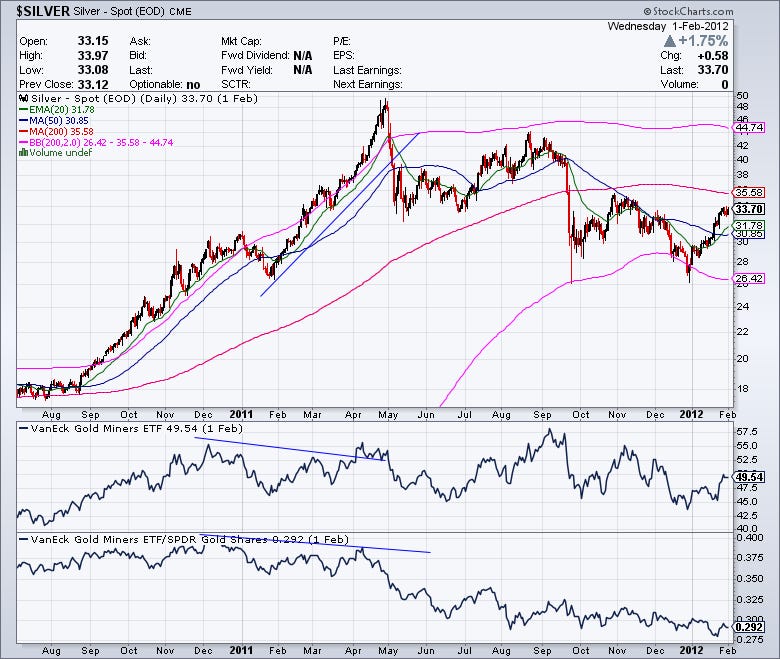The height and width of the screenshot is (659, 780).
Task: Click the volume bars icon in legend
Action: click(23, 153)
